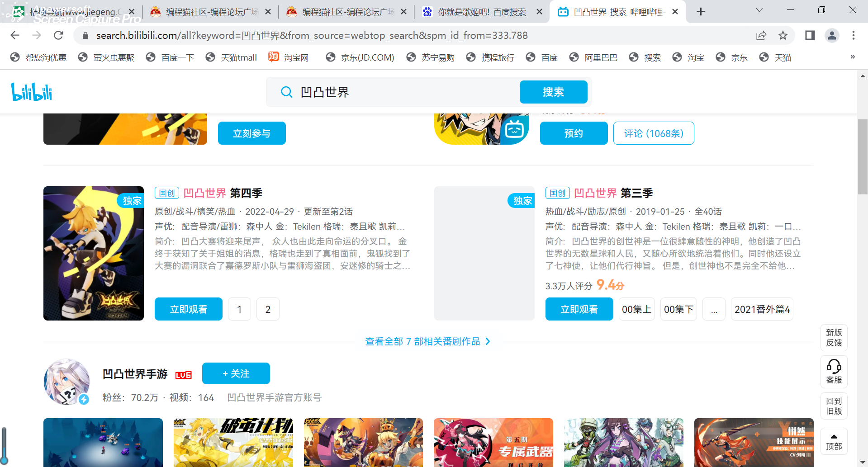Open the 淘宝网 bookmark
868x467 pixels.
(289, 57)
